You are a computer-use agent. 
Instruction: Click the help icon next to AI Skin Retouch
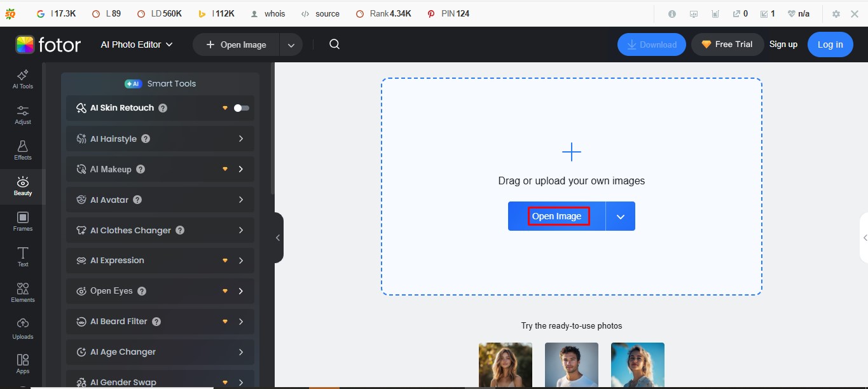163,108
